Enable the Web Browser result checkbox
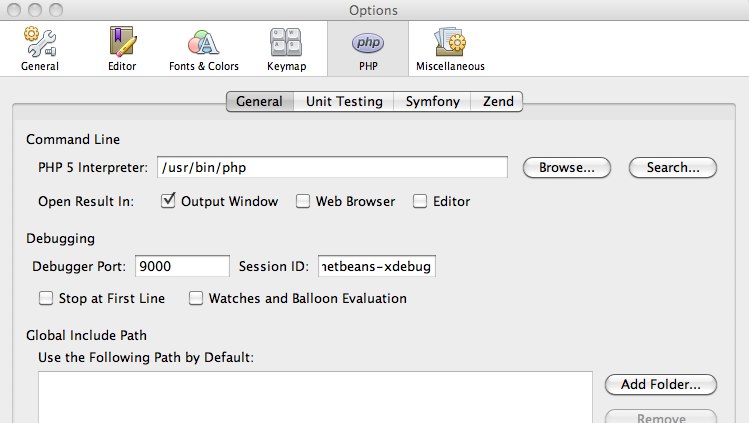Viewport: 749px width, 423px height. (x=303, y=201)
